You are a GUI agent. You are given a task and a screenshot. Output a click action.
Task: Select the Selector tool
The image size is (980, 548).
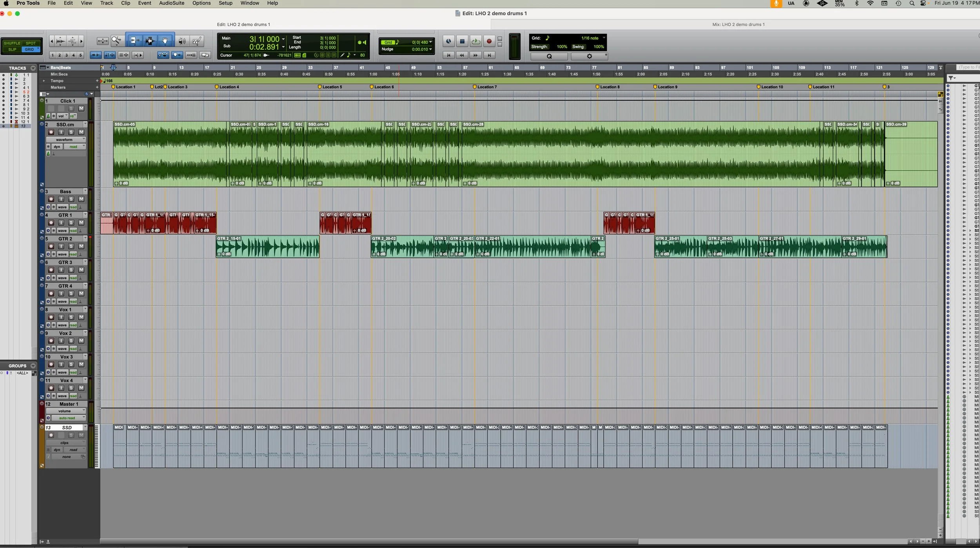[x=149, y=40]
